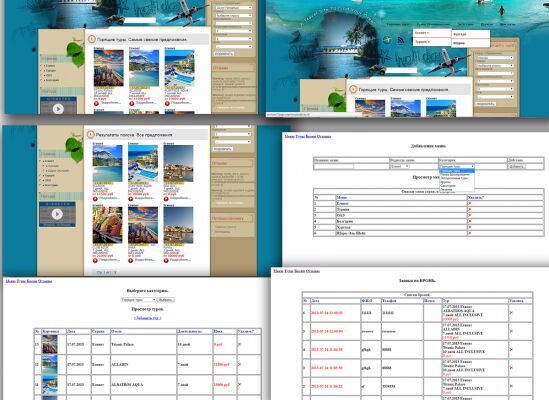This screenshot has height=400, width=549.
Task: Open Туры link on the bookings admin page
Action: pos(289,271)
